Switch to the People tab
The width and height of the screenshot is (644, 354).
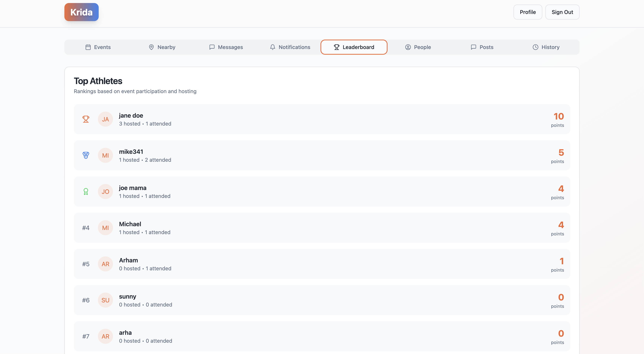(x=418, y=47)
